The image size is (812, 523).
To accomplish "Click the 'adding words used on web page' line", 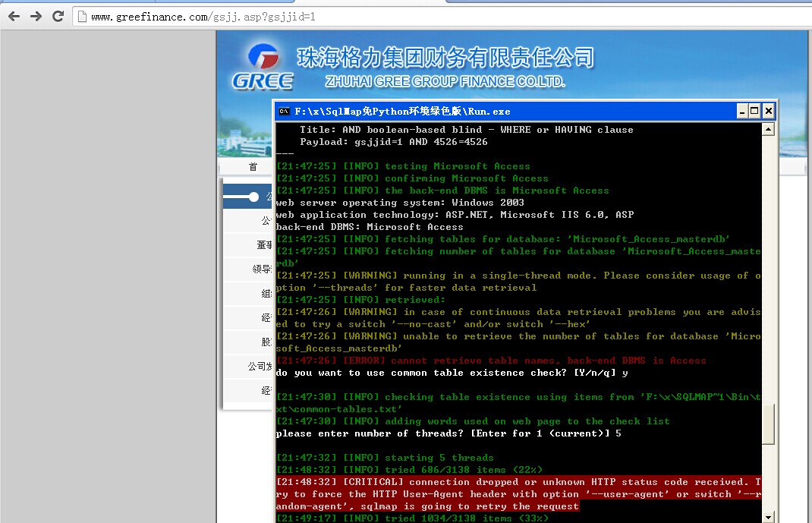I will click(x=473, y=421).
